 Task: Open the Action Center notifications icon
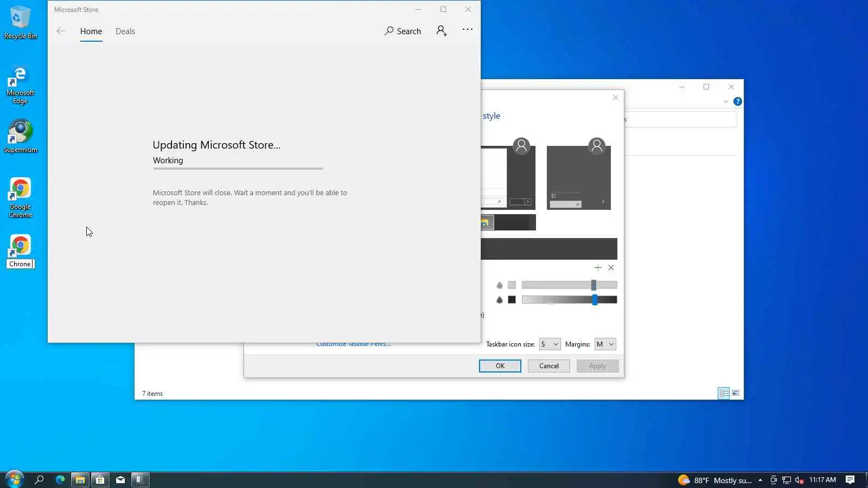[850, 480]
